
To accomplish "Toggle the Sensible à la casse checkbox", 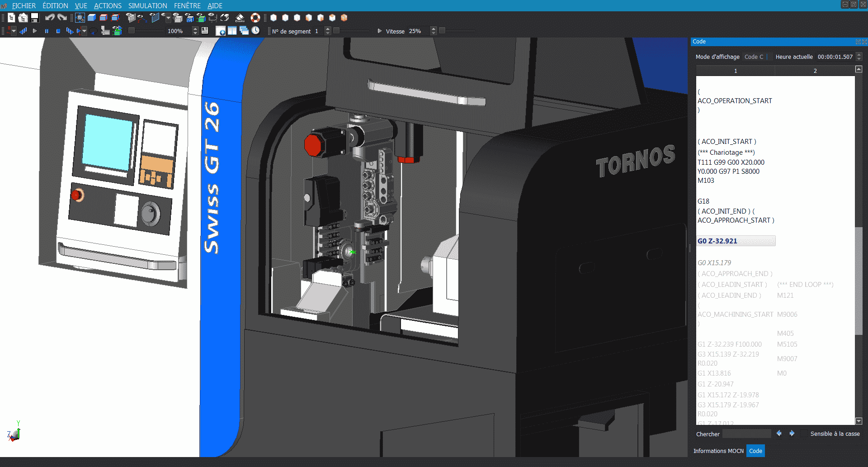I will 803,434.
